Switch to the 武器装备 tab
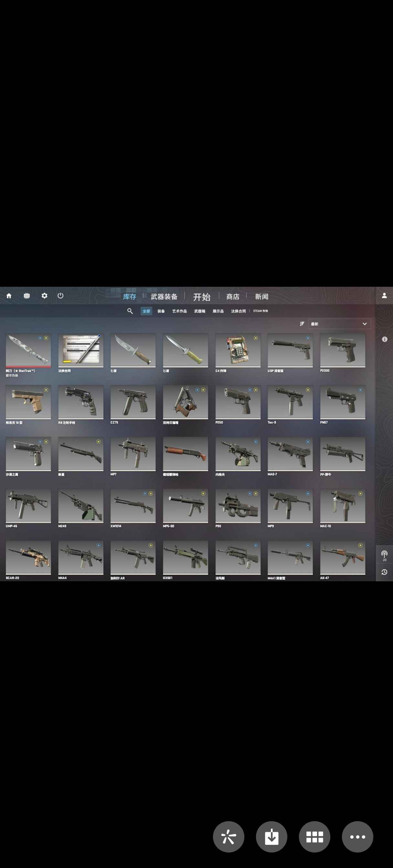 [x=164, y=296]
